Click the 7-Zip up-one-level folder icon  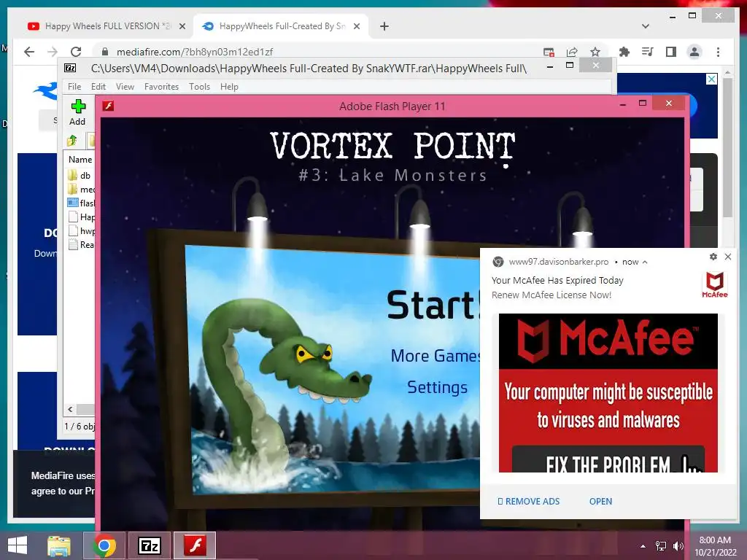72,141
